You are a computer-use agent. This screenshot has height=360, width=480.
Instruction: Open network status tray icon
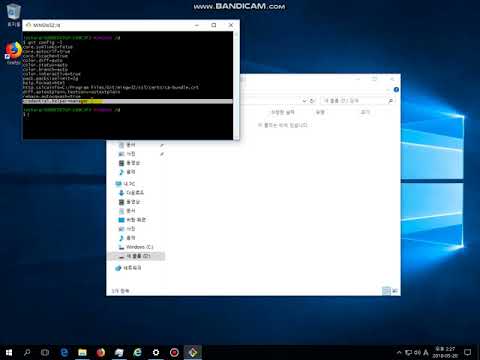[x=408, y=352]
